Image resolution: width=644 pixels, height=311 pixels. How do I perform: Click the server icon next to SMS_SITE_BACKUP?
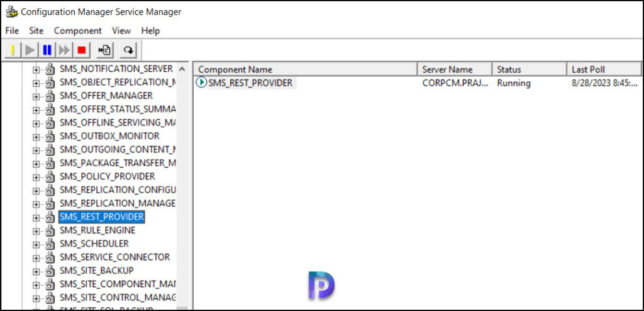point(50,271)
